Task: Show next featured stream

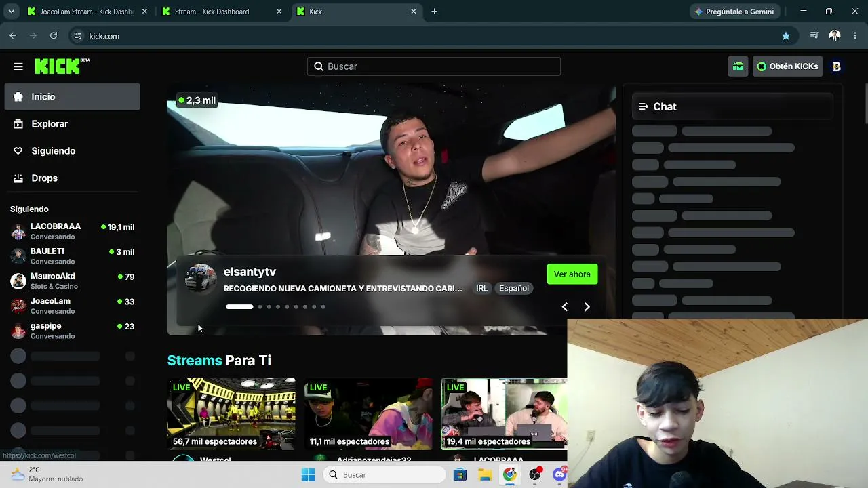Action: click(587, 307)
